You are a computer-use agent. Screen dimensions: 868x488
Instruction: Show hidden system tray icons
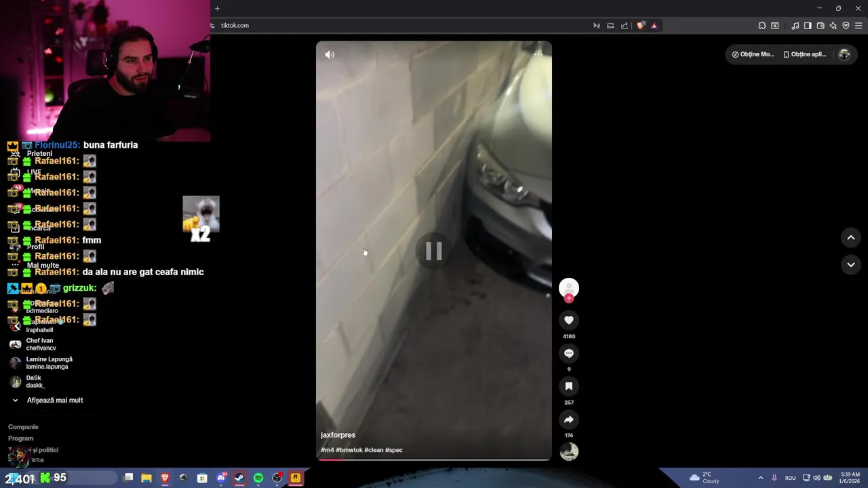[x=760, y=478]
